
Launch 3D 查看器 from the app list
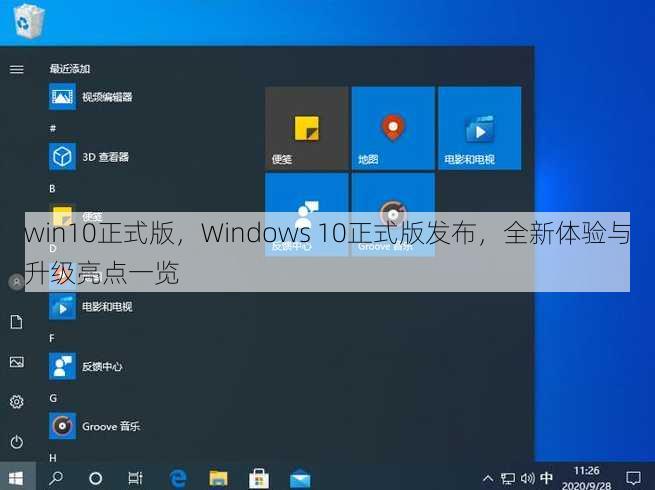[89, 157]
